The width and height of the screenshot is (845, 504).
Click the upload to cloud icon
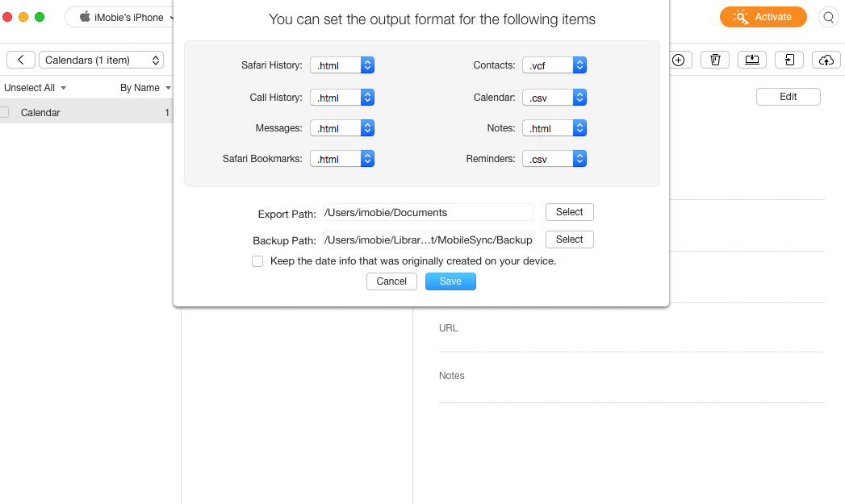826,60
